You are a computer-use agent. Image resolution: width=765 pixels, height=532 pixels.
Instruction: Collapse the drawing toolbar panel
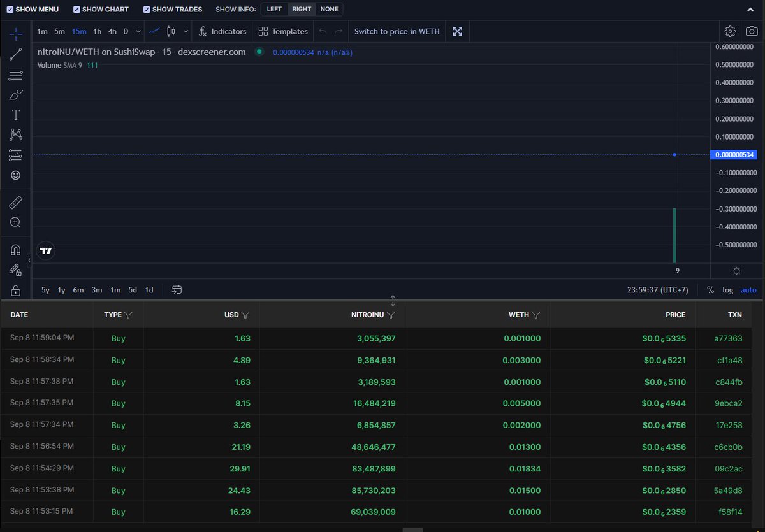point(29,261)
